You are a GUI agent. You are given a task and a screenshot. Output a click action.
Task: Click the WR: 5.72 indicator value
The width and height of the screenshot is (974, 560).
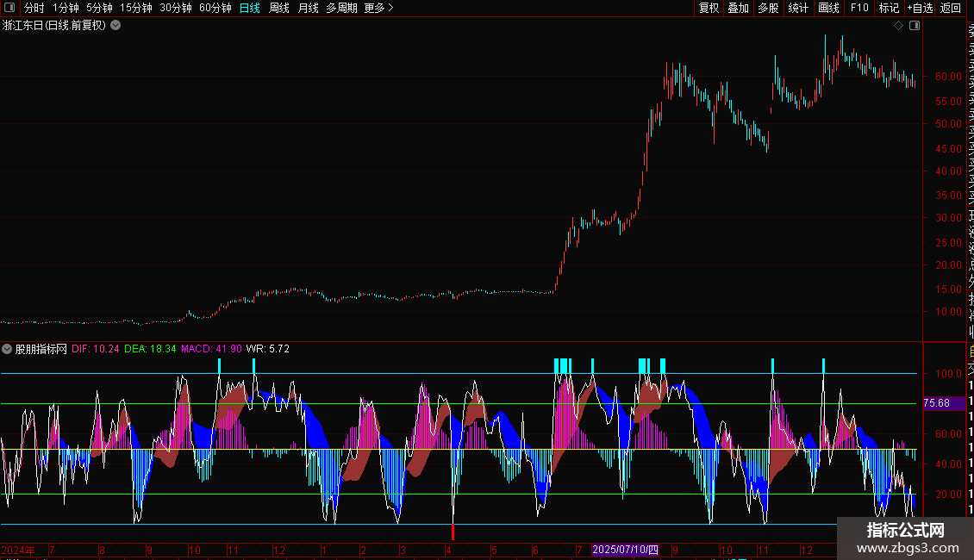(x=268, y=349)
